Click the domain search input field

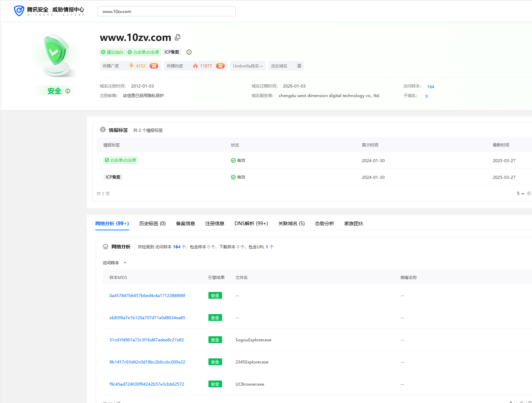[167, 11]
